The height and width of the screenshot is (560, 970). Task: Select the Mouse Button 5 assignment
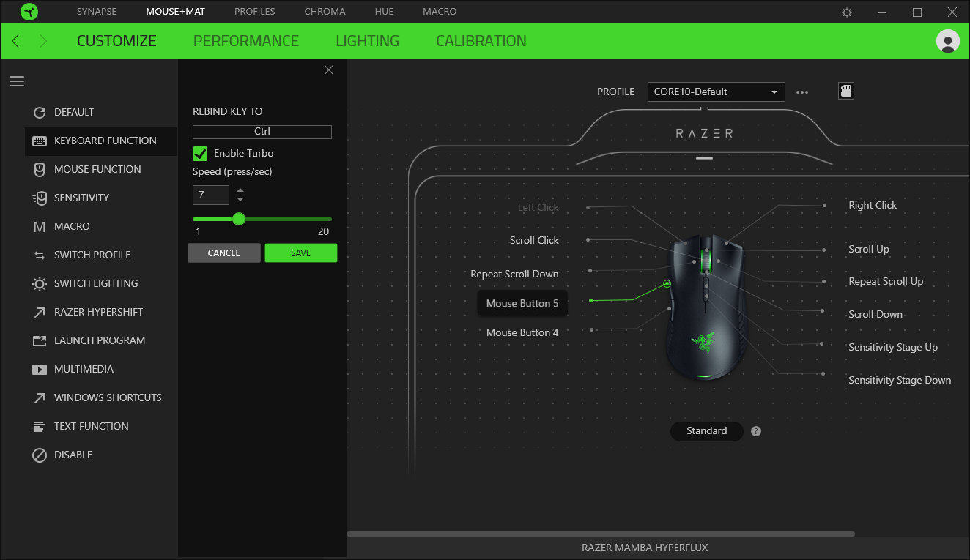[x=522, y=303]
